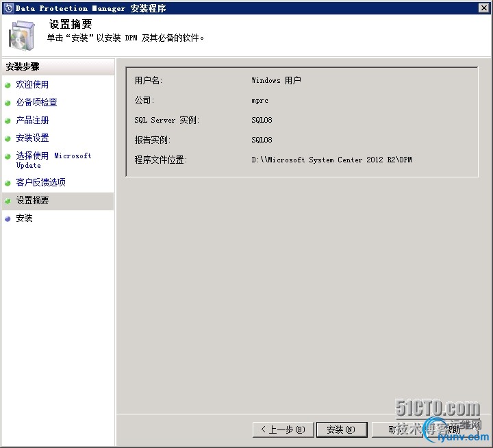Click the 程序文件位置: label
The image size is (493, 448).
point(160,160)
